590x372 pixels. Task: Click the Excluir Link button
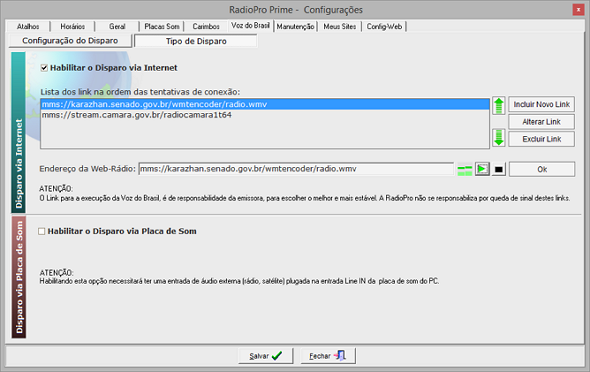pyautogui.click(x=541, y=139)
